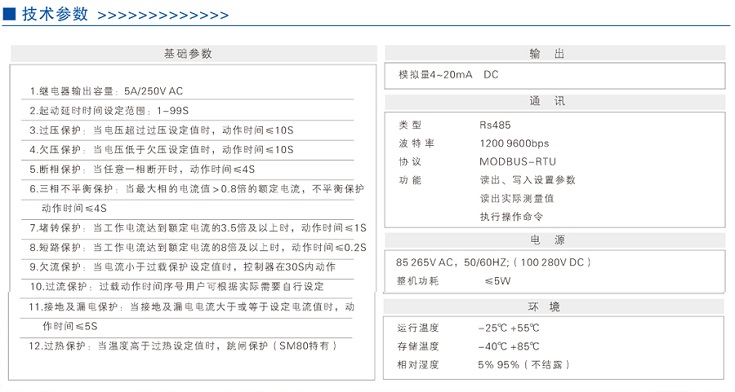This screenshot has width=735, height=392.
Task: Click the 读出实际测量值 text
Action: (x=517, y=198)
